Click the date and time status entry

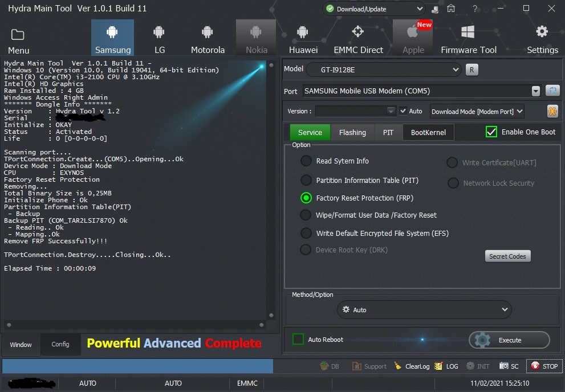click(x=499, y=383)
